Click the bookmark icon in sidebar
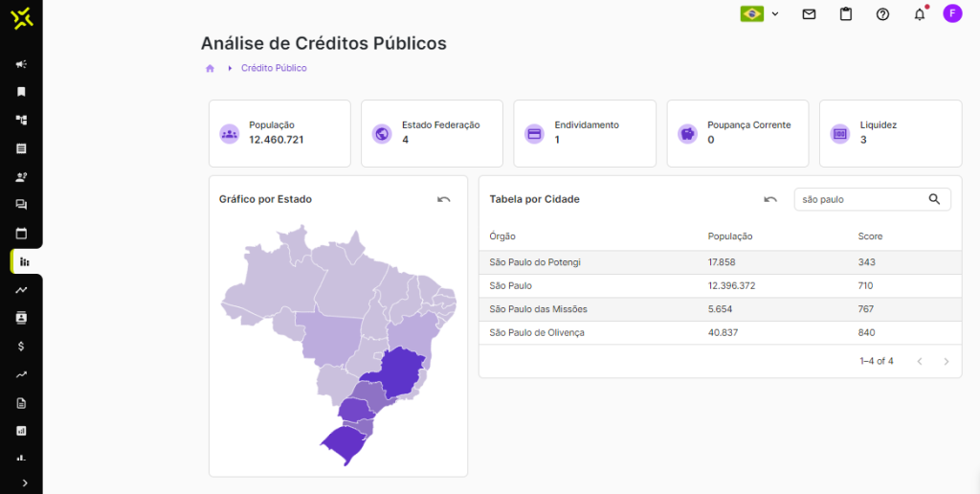This screenshot has width=980, height=494. click(21, 92)
